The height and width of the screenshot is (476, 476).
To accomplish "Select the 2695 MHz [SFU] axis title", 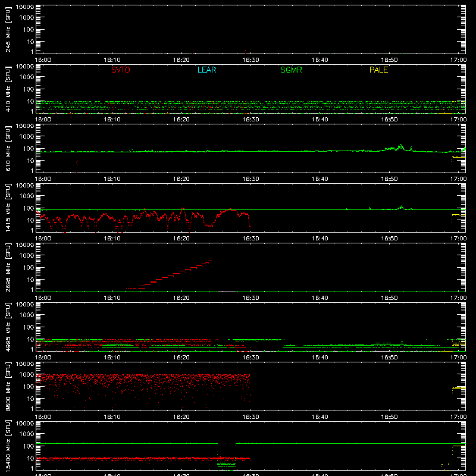I will click(8, 267).
